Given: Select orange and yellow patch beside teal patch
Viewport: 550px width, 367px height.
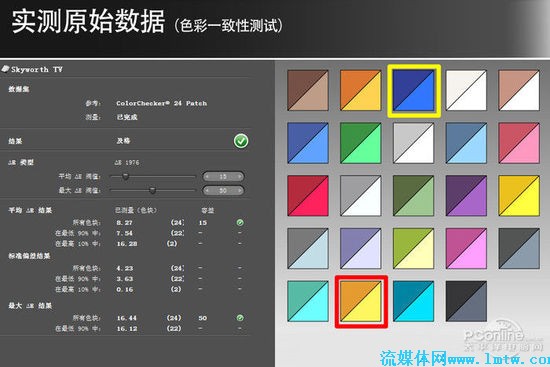Looking at the screenshot, I should click(x=361, y=301).
